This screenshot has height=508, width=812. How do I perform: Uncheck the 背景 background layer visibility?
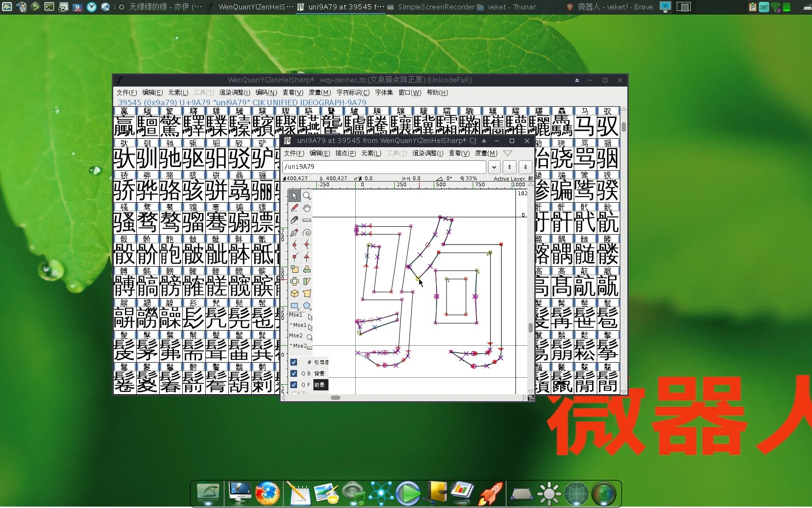click(294, 373)
